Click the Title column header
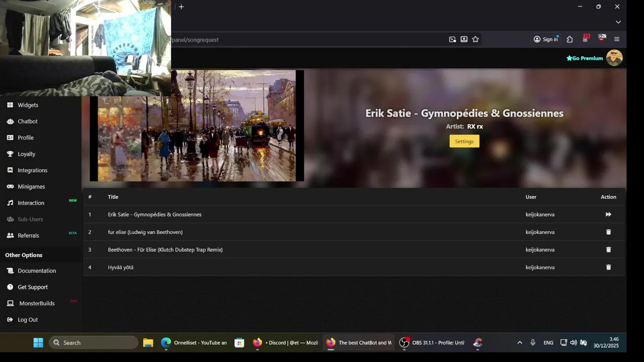The image size is (644, 362). coord(113,197)
